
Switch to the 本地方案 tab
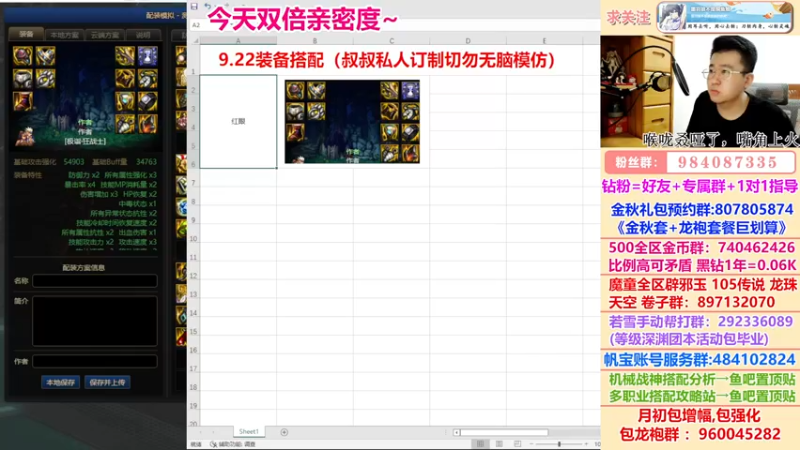coord(64,35)
